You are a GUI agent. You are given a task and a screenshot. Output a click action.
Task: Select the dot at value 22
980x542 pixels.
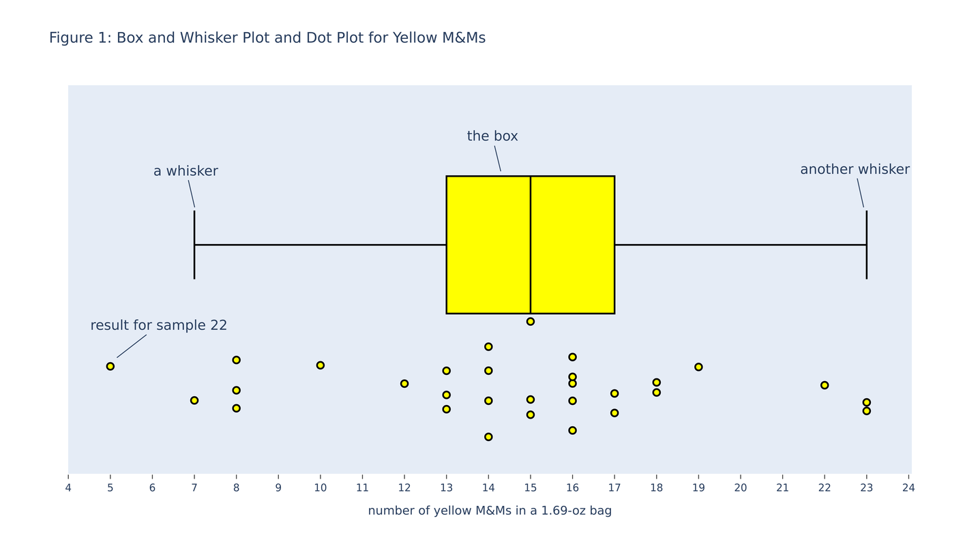click(825, 385)
